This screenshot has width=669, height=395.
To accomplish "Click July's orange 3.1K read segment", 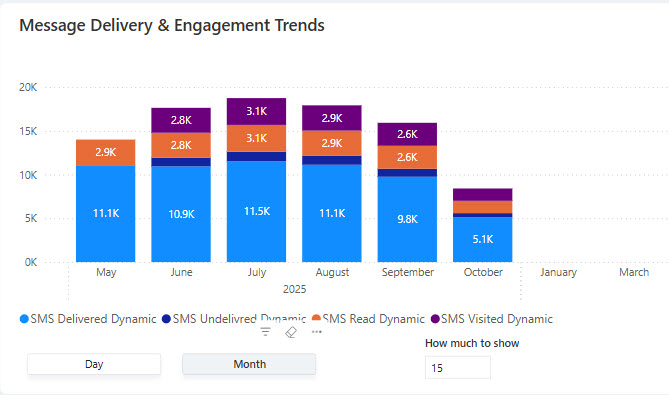I will coord(256,138).
